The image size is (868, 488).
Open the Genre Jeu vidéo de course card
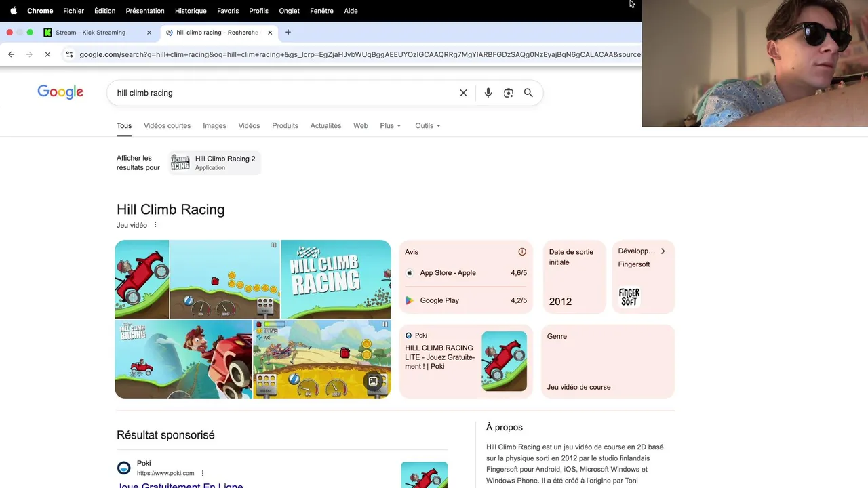click(x=608, y=361)
